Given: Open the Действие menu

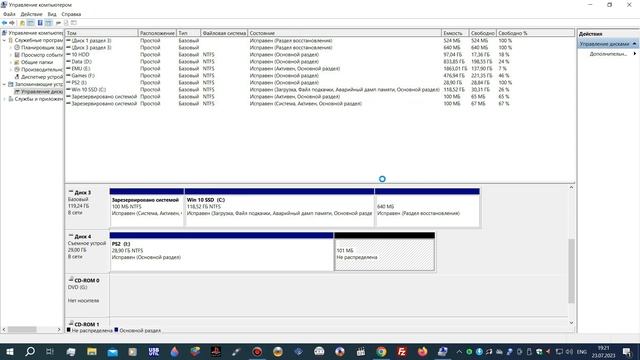Looking at the screenshot, I should click(x=31, y=14).
